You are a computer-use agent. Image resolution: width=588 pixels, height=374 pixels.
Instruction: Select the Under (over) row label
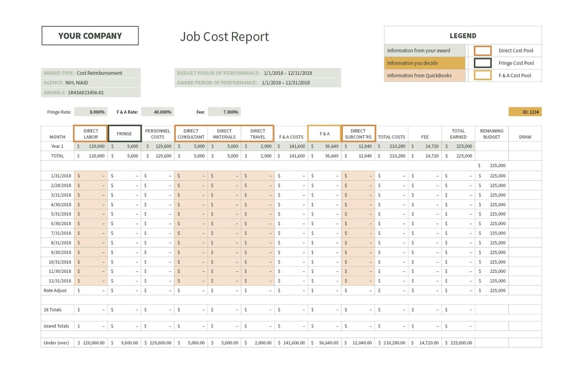pyautogui.click(x=56, y=342)
